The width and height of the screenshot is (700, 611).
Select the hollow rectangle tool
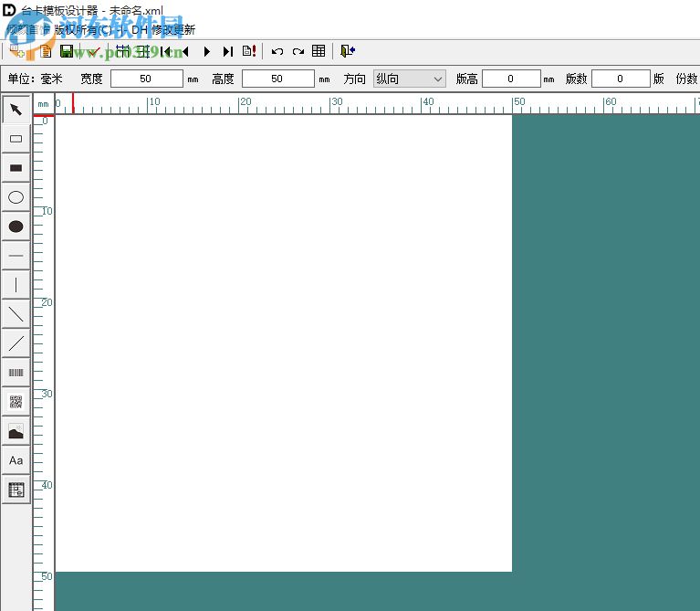[16, 139]
